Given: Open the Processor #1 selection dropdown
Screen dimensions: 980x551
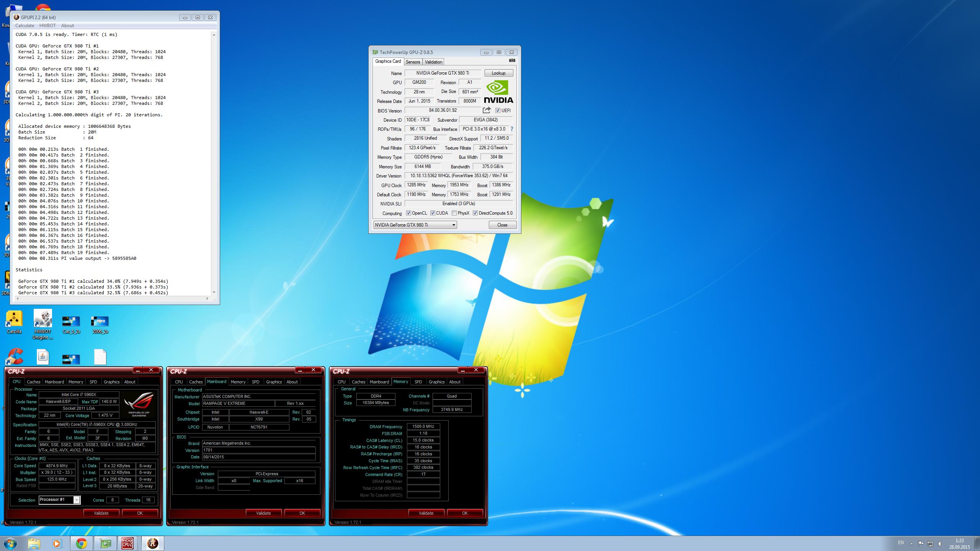Looking at the screenshot, I should point(59,500).
